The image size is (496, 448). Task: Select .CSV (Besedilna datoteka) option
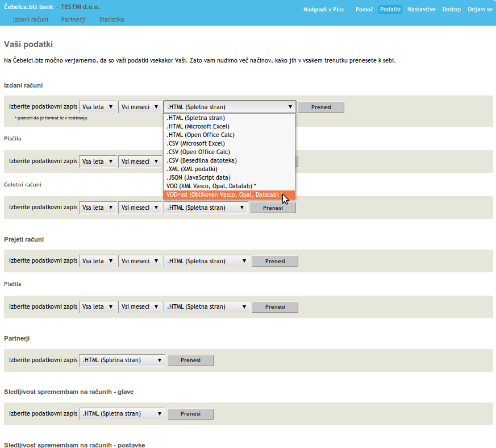(201, 160)
